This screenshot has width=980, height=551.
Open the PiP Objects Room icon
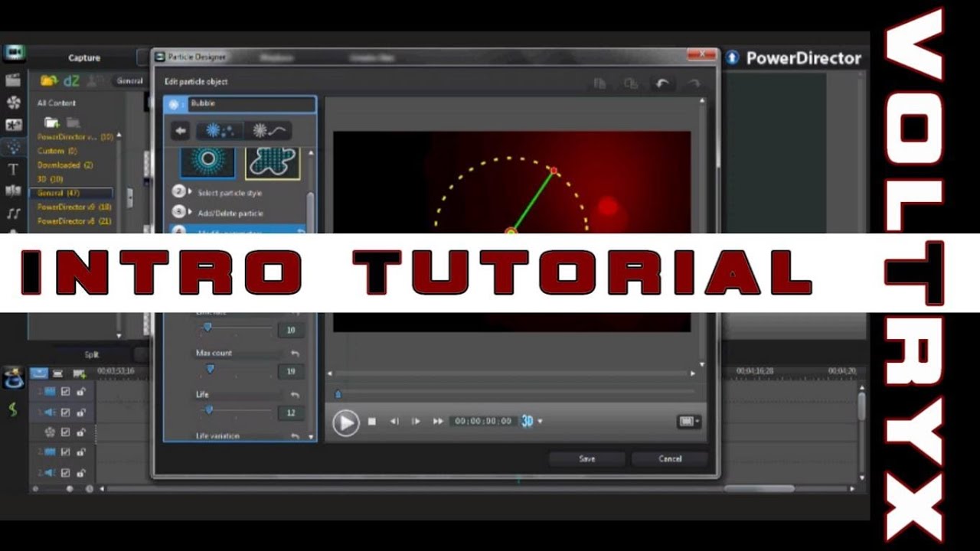13,124
